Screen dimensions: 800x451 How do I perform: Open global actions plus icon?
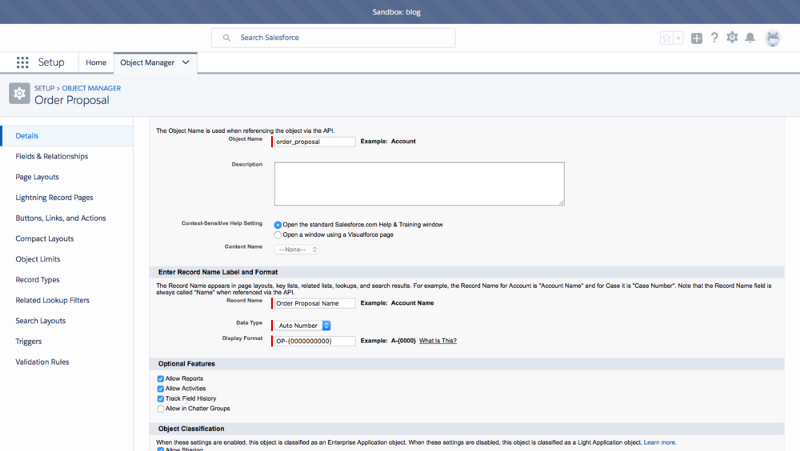696,38
